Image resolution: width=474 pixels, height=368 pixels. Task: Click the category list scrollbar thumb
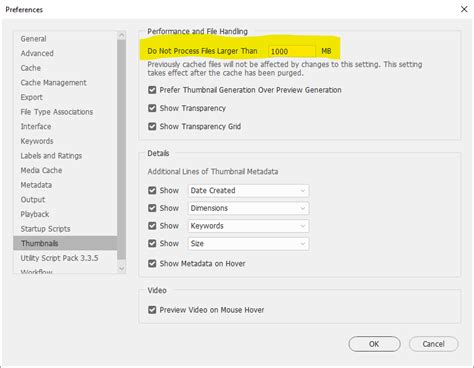click(x=122, y=150)
